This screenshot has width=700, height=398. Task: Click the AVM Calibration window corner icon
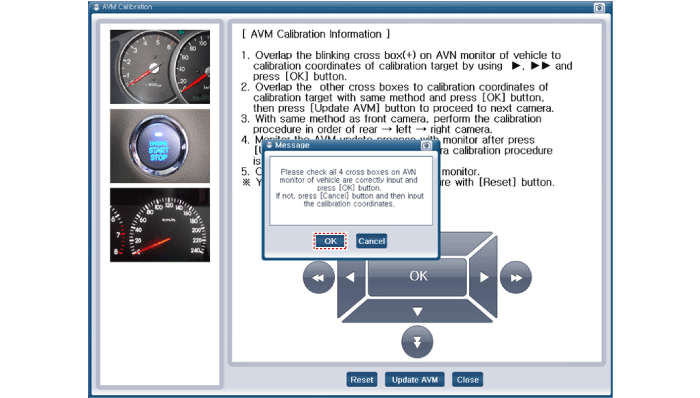point(599,7)
